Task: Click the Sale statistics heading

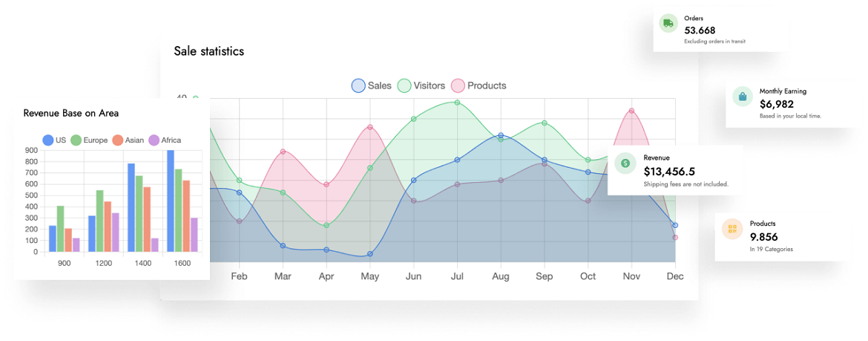Action: (208, 51)
